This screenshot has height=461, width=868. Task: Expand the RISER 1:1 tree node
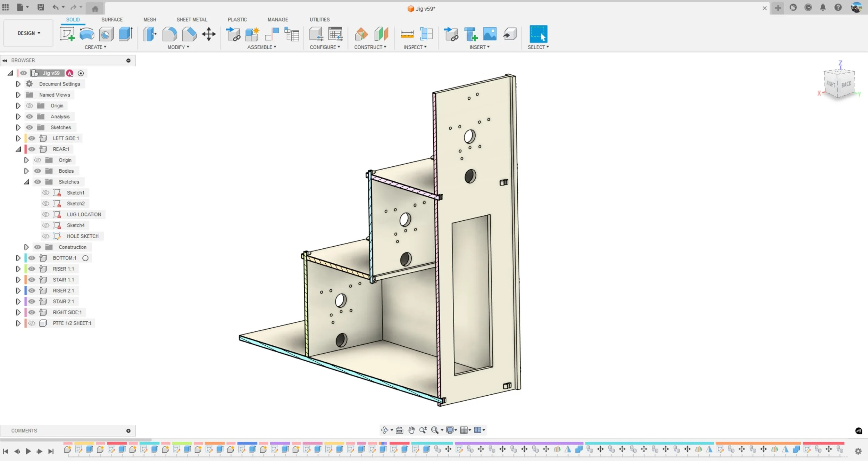click(18, 269)
